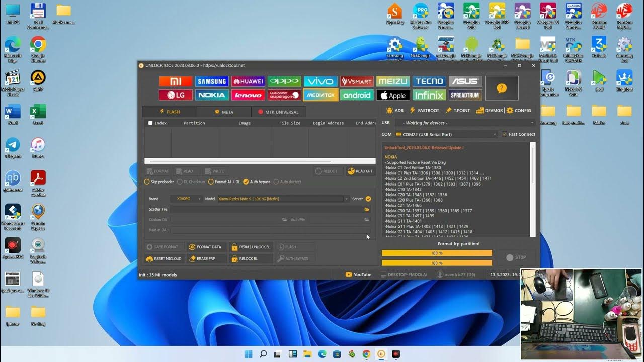The height and width of the screenshot is (362, 644).
Task: Open the FASTBOOT tool
Action: pos(425,110)
